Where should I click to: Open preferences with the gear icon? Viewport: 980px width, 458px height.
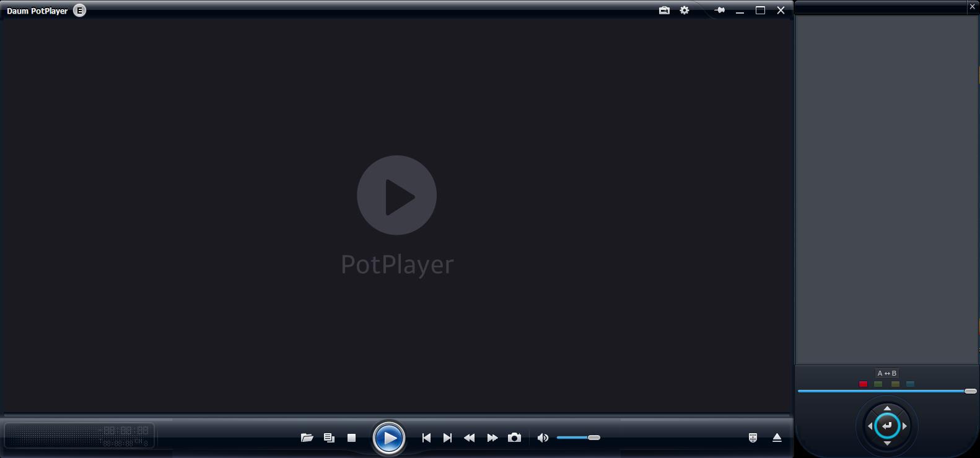coord(685,10)
